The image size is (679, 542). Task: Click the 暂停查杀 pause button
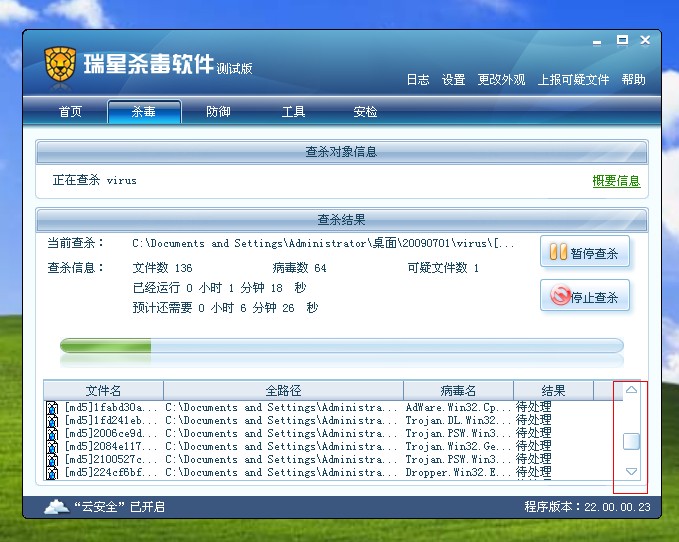pos(585,252)
